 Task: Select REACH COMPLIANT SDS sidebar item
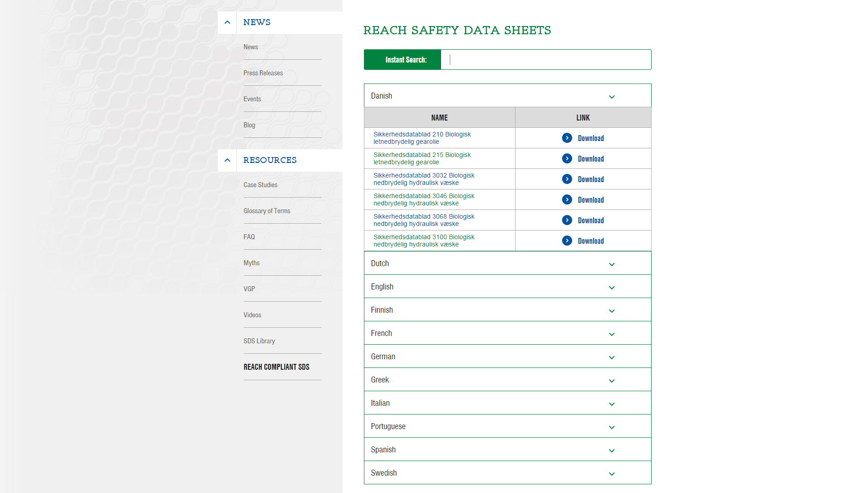point(276,367)
